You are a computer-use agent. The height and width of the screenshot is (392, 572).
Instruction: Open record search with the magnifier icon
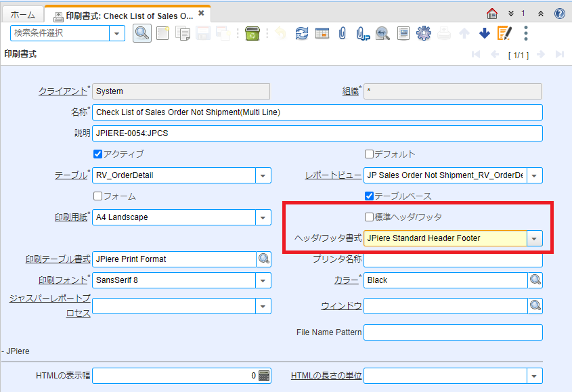point(142,32)
